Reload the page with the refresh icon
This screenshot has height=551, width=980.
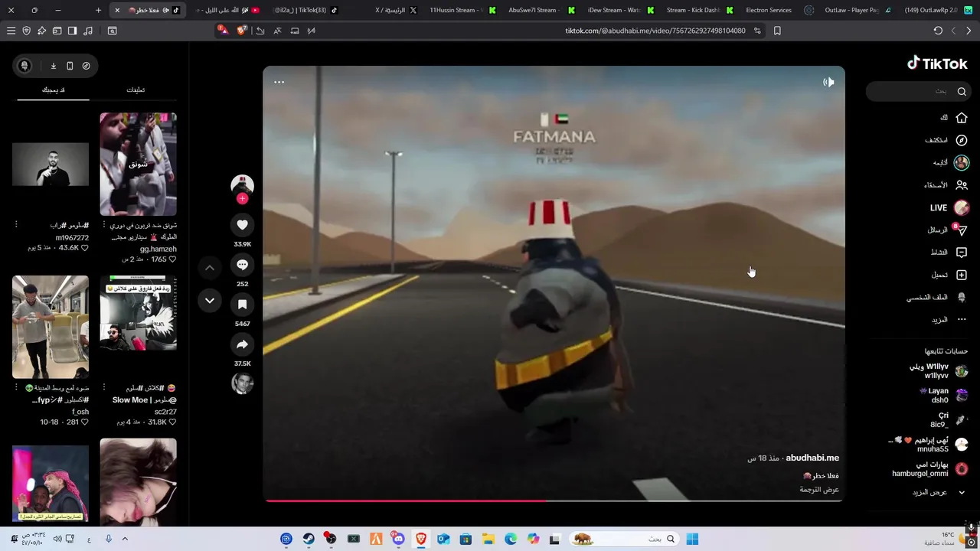(938, 31)
